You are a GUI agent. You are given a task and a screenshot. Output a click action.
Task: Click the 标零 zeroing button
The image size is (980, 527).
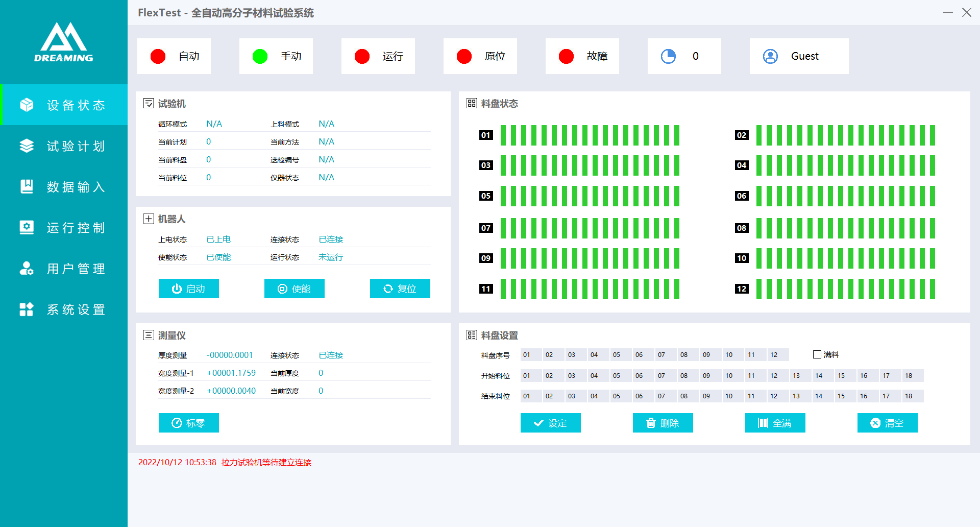point(189,423)
